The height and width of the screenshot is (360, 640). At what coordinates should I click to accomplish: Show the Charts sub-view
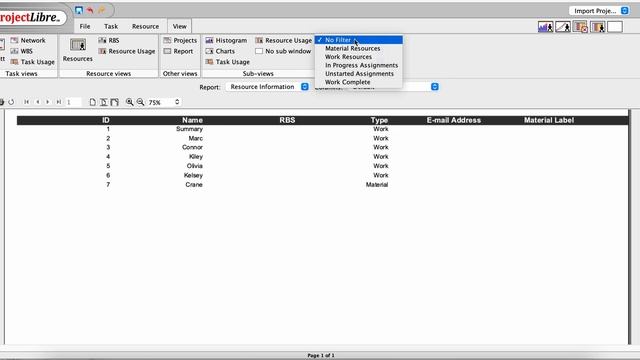(x=220, y=51)
